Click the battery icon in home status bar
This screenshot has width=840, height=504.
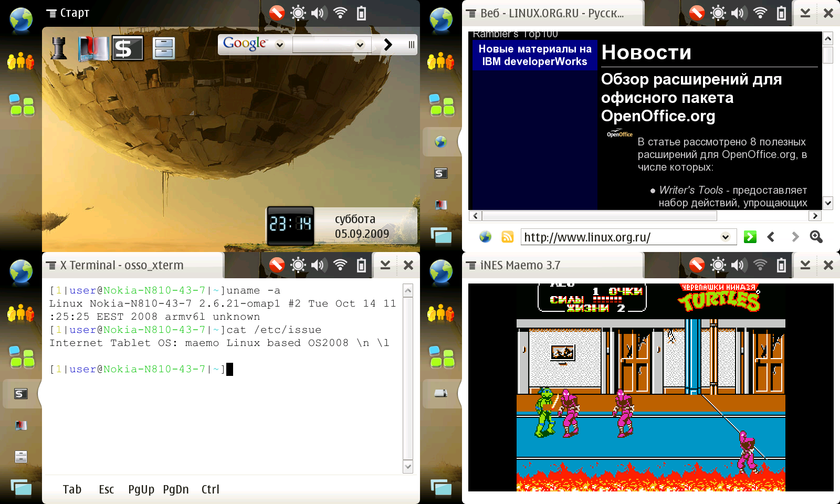pyautogui.click(x=361, y=13)
